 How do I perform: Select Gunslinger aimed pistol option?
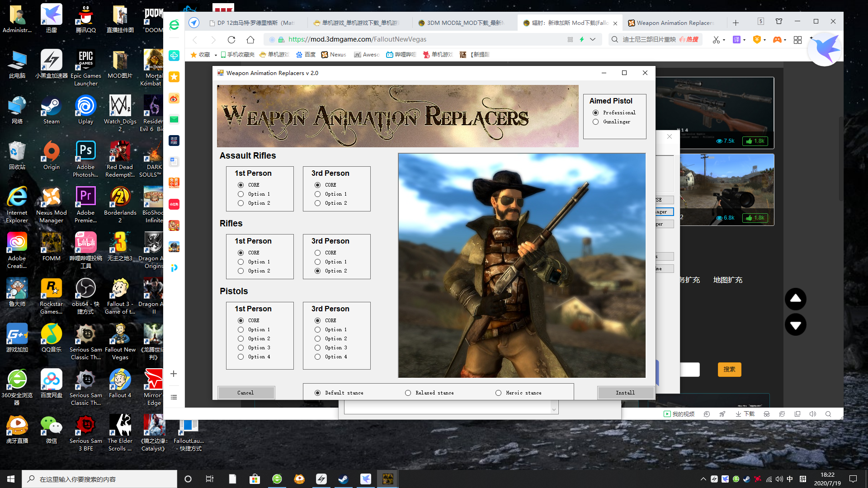click(595, 122)
